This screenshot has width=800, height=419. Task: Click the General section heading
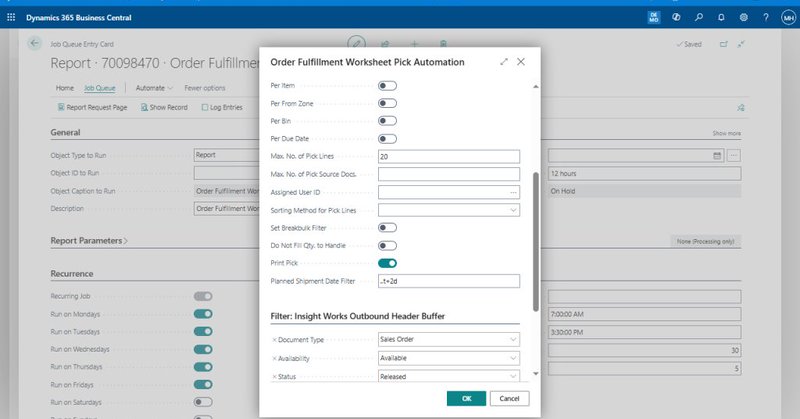coord(65,132)
